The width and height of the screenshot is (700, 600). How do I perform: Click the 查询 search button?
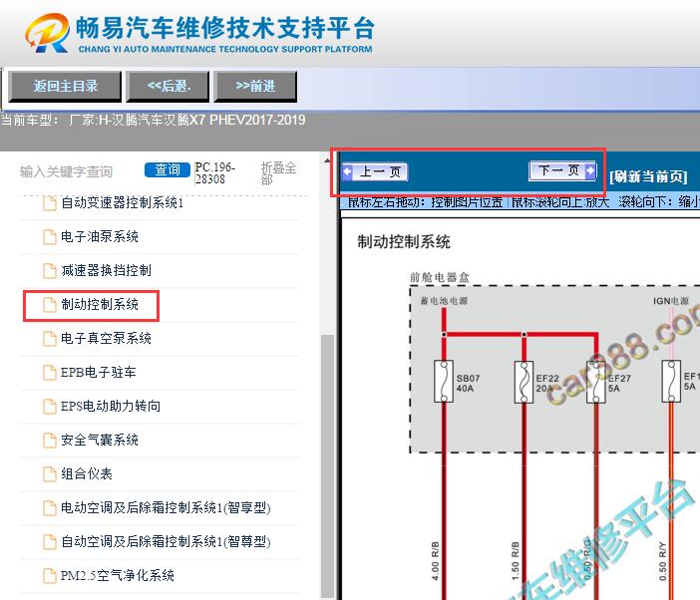pyautogui.click(x=168, y=170)
